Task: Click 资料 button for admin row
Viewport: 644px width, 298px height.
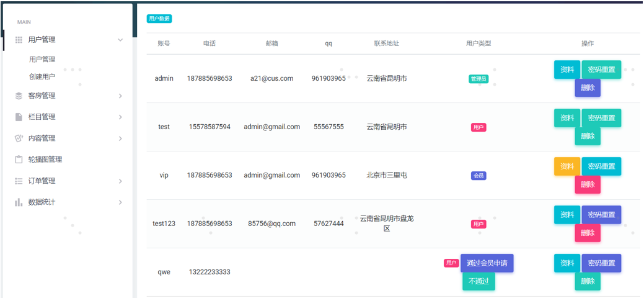Action: click(567, 70)
